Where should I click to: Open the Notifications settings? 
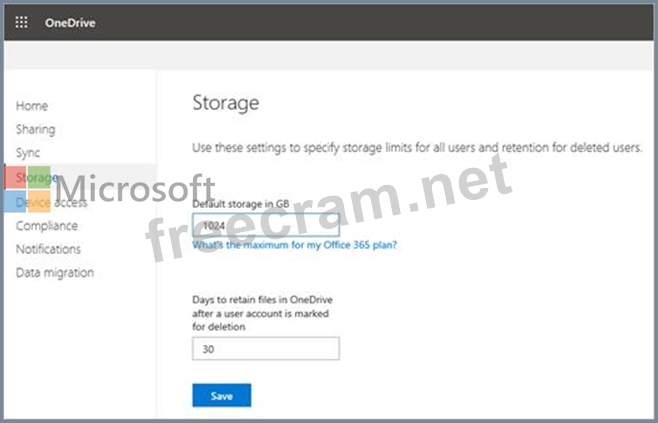[x=48, y=249]
